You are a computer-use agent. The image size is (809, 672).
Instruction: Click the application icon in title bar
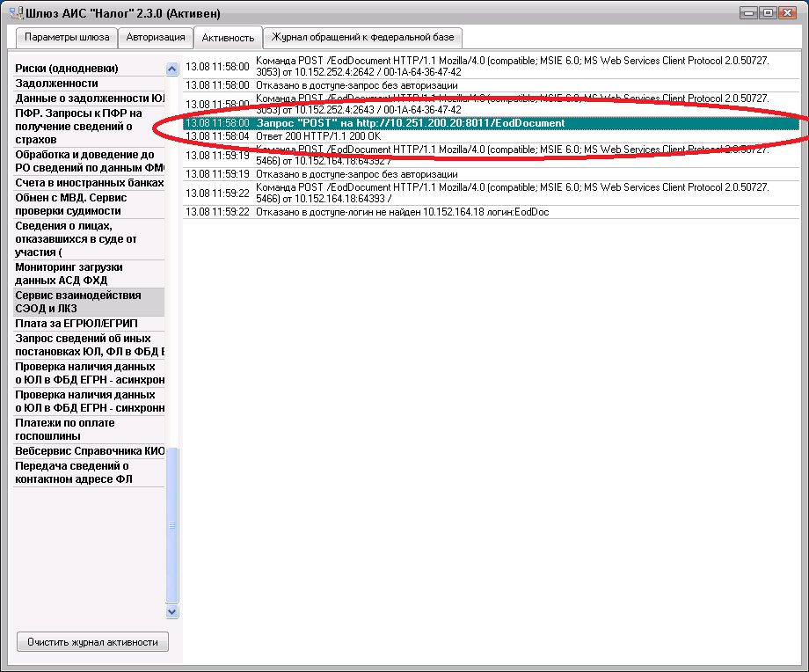pyautogui.click(x=15, y=13)
